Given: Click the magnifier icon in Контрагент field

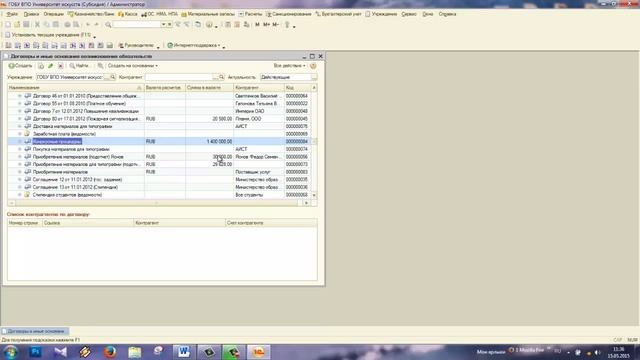Looking at the screenshot, I should [221, 77].
